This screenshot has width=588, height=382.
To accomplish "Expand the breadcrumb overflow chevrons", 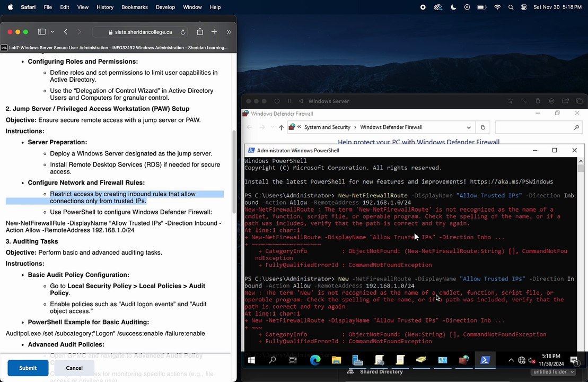I will pos(299,127).
